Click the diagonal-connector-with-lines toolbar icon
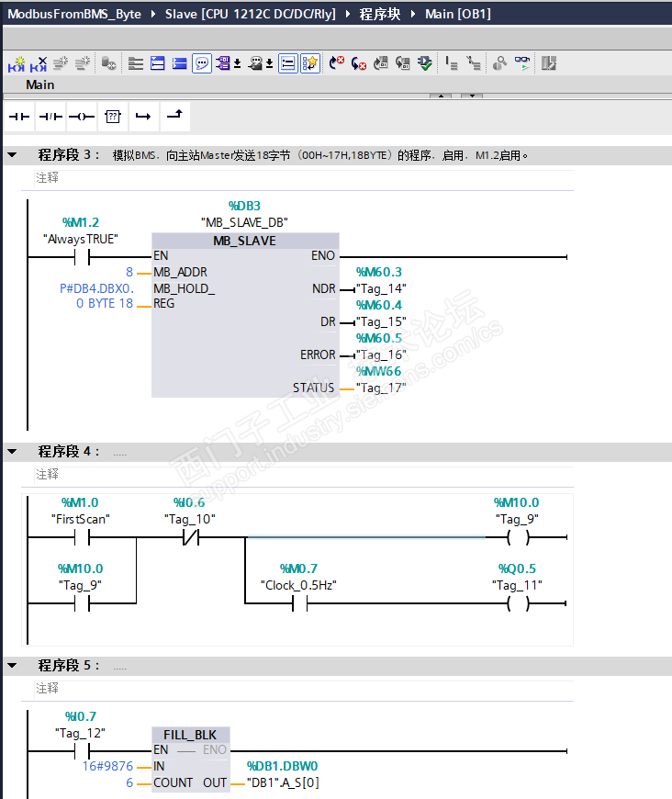 474,63
